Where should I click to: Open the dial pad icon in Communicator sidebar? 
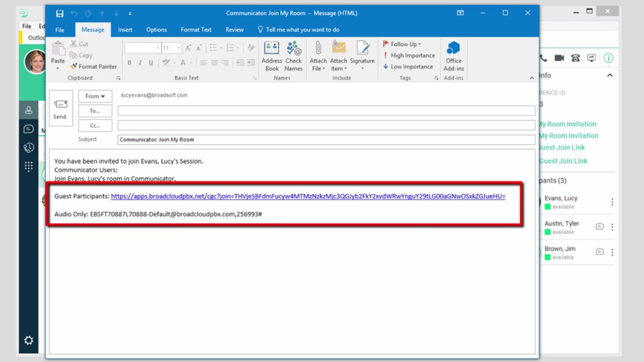click(29, 166)
